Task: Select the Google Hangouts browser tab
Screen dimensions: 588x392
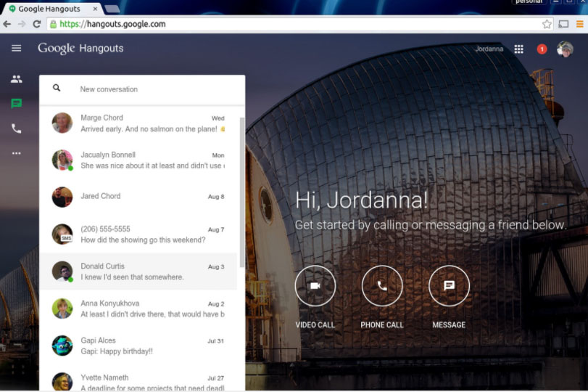Action: 51,8
